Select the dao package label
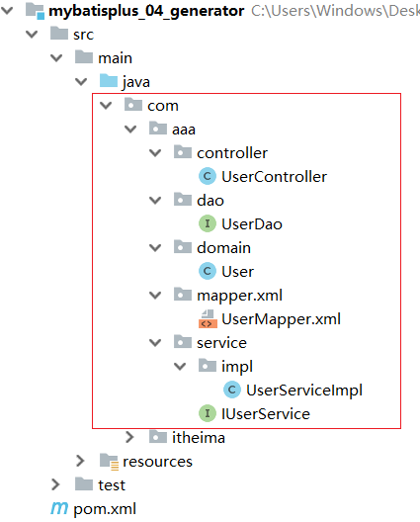The width and height of the screenshot is (420, 522). 210,201
